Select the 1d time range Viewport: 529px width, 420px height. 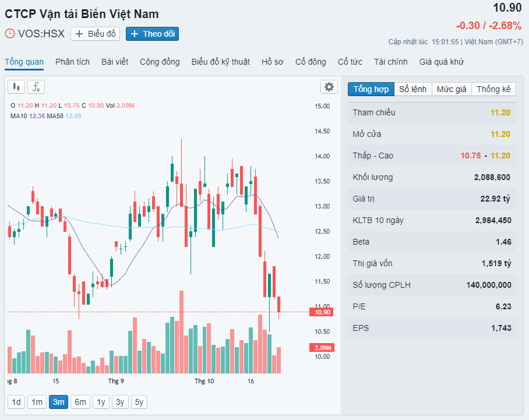(x=16, y=402)
